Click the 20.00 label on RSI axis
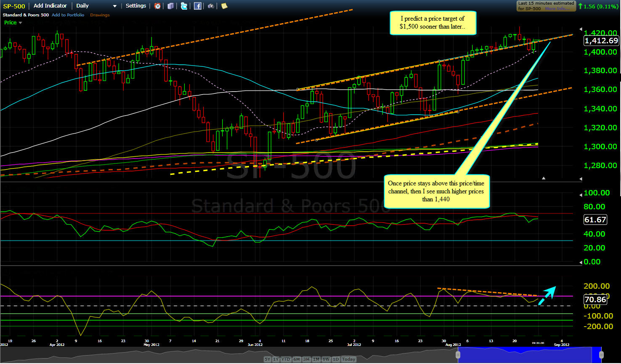621x364 pixels. click(594, 248)
